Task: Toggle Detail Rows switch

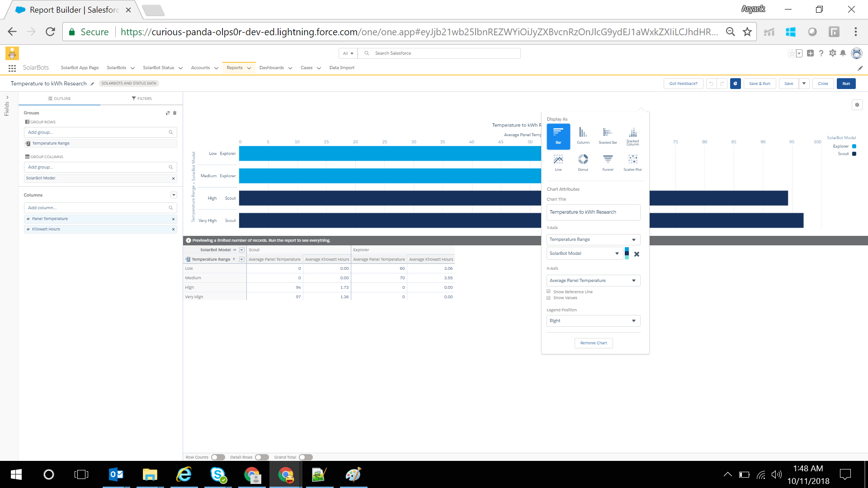Action: [x=262, y=457]
